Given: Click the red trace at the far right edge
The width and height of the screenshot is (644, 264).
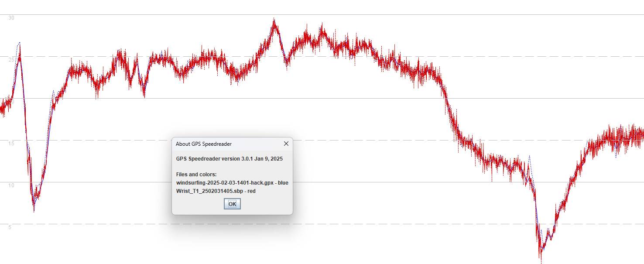Looking at the screenshot, I should tap(641, 135).
